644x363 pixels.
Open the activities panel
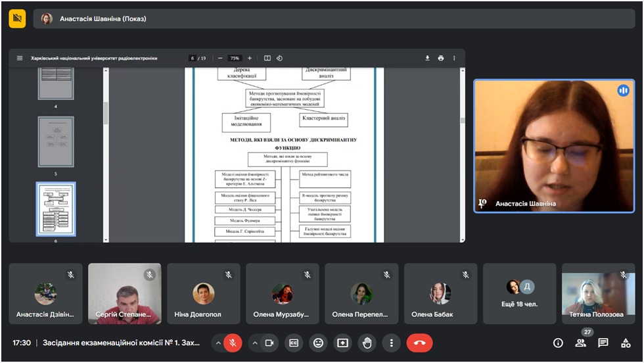click(626, 343)
